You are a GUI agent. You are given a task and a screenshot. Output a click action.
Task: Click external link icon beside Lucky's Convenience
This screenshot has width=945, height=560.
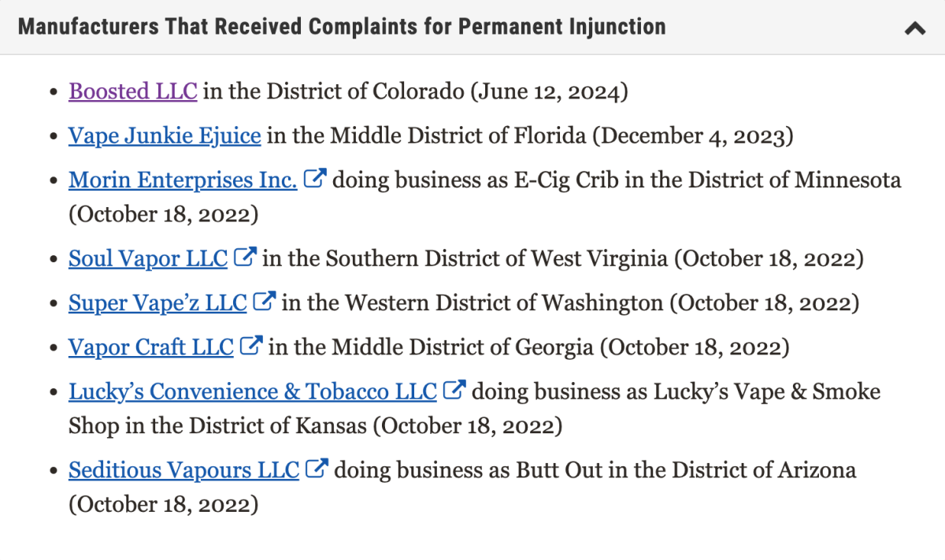[x=454, y=391]
